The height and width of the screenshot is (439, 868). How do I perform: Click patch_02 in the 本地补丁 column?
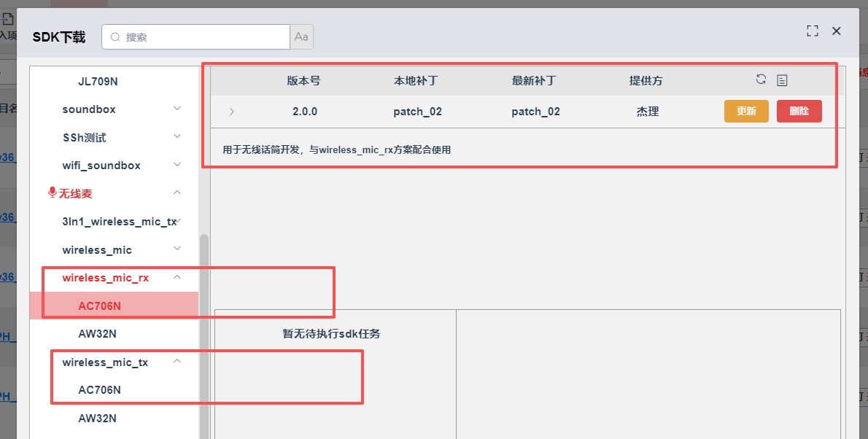pyautogui.click(x=418, y=112)
